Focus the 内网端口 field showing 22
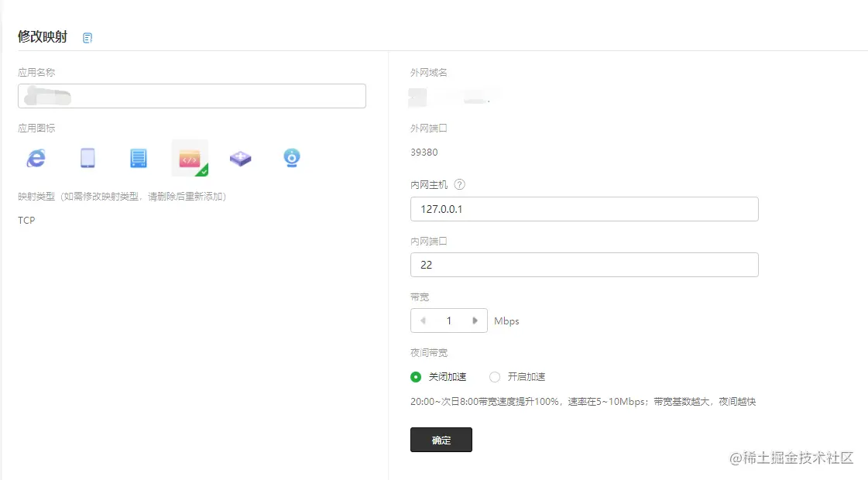Image resolution: width=868 pixels, height=480 pixels. pos(584,264)
